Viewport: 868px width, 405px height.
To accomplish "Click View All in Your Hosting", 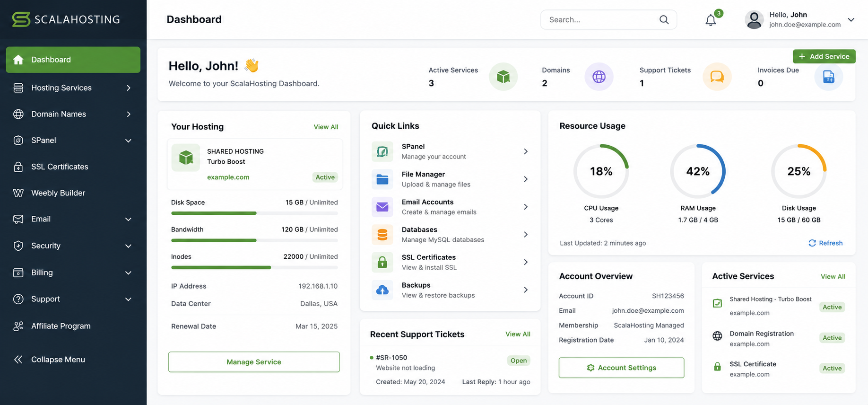I will click(x=326, y=127).
